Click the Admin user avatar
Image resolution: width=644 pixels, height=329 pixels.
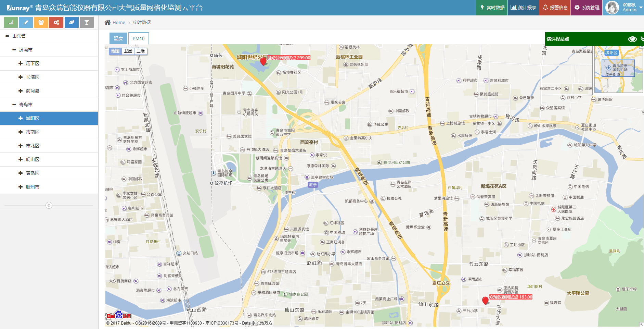click(x=612, y=8)
